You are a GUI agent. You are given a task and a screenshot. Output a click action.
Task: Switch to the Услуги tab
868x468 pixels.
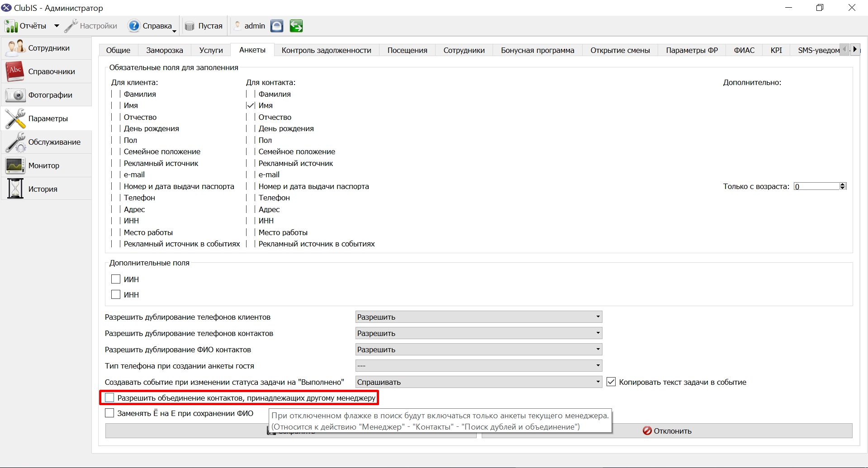coord(211,50)
